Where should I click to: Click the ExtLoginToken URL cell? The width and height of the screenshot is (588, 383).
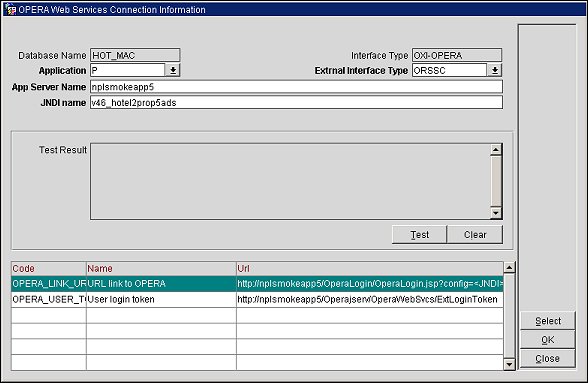tap(370, 299)
